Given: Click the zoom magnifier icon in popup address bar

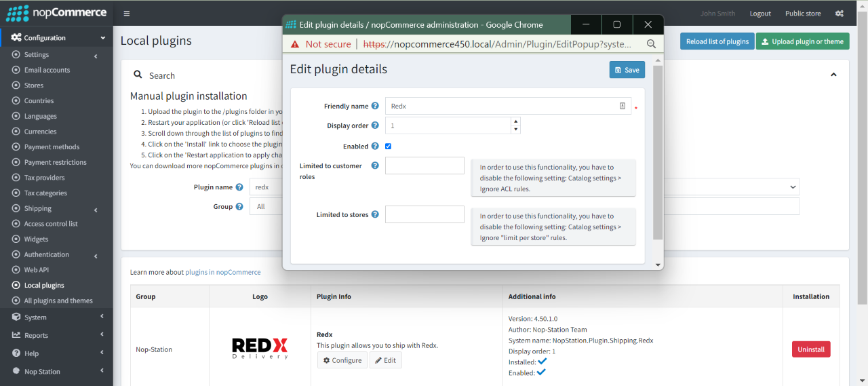Looking at the screenshot, I should pyautogui.click(x=651, y=44).
